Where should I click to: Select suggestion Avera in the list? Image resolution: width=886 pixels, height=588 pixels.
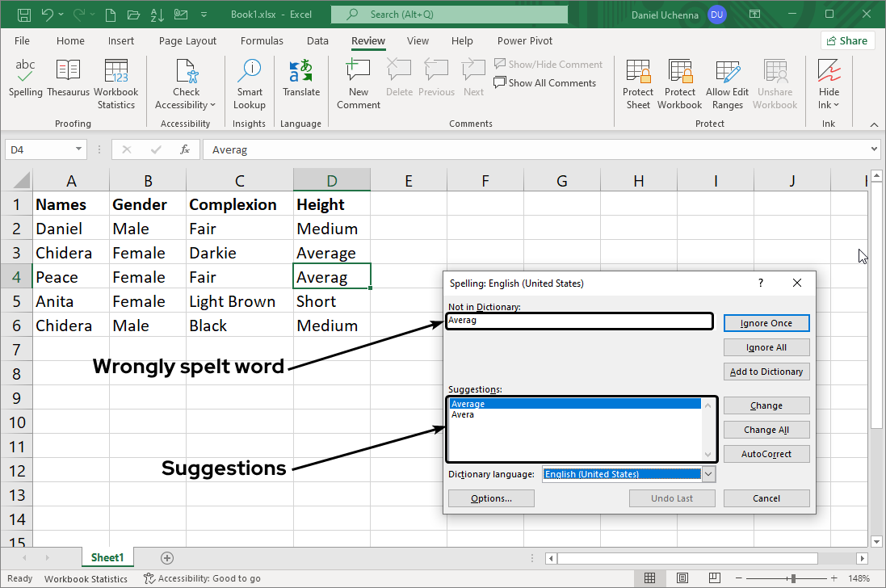click(x=463, y=414)
